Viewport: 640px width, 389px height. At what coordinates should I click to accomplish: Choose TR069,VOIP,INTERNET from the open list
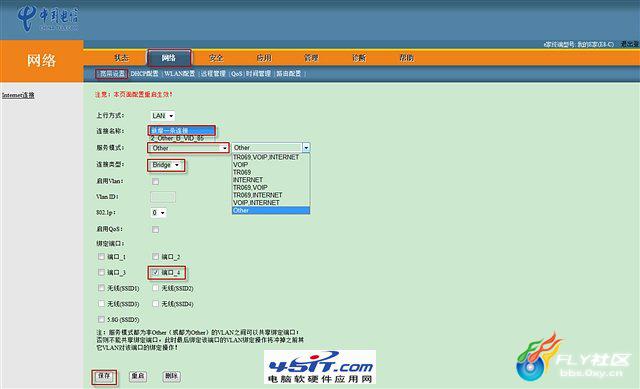click(266, 157)
